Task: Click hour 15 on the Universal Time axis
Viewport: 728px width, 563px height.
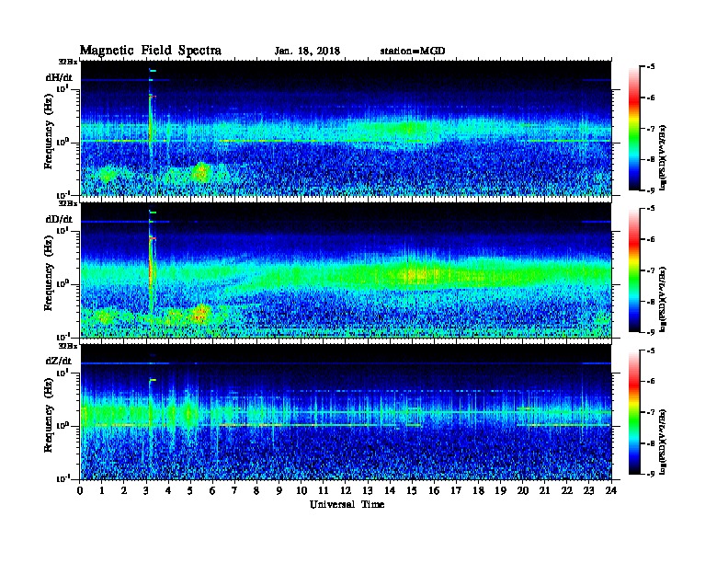Action: click(412, 490)
